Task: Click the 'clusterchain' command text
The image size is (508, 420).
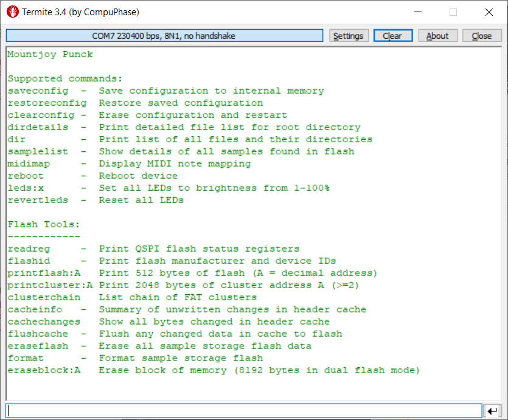Action: click(x=44, y=297)
